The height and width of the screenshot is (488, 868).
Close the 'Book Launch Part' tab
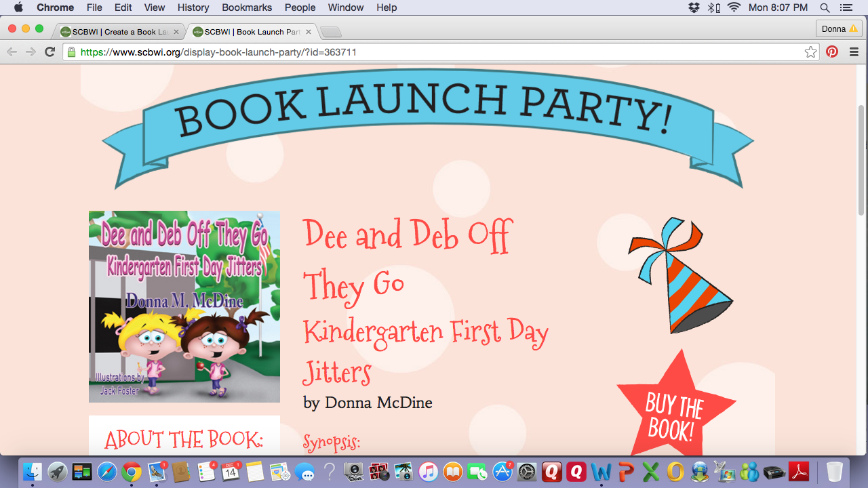pos(309,32)
